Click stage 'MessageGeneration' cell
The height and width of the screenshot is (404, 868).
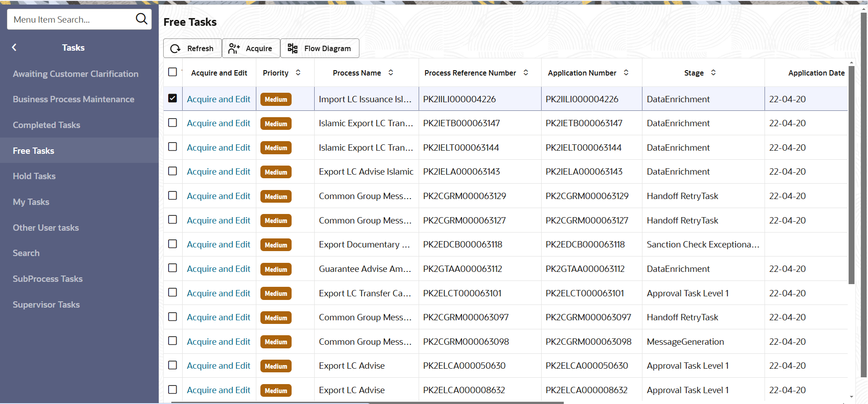tap(685, 342)
